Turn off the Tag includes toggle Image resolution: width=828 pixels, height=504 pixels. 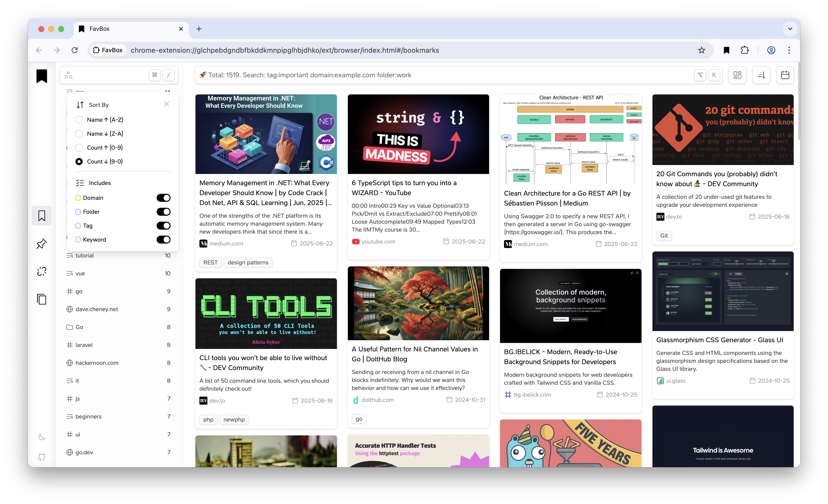pyautogui.click(x=164, y=226)
